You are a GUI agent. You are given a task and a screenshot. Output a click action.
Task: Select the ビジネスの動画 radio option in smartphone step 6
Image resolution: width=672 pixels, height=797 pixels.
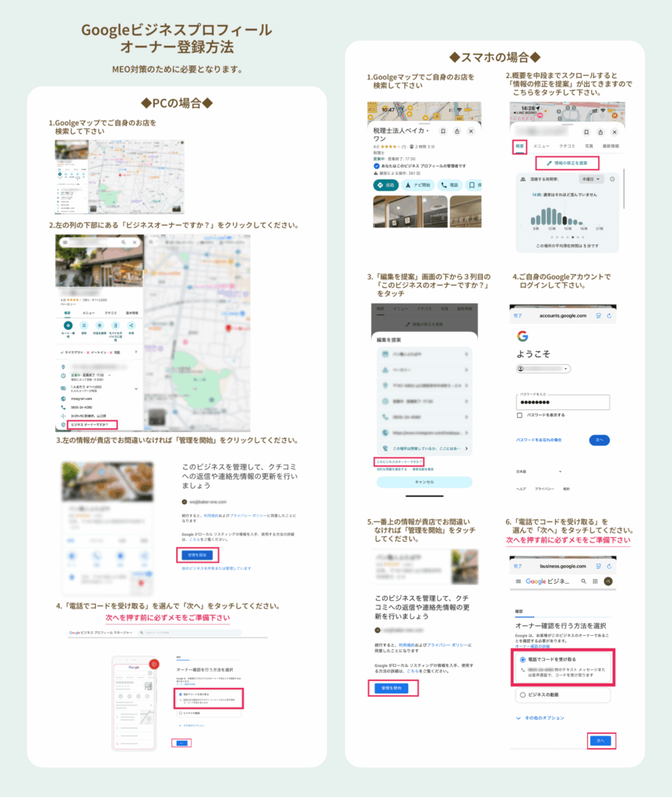[x=522, y=693]
